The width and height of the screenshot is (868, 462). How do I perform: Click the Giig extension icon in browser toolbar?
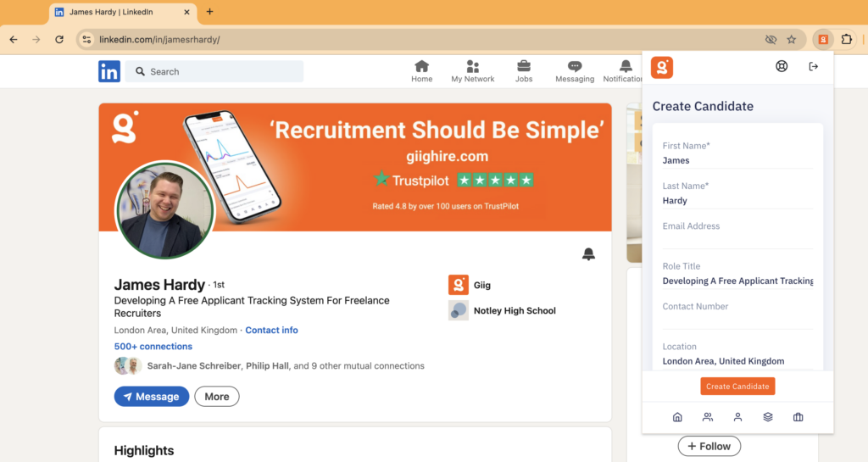point(823,39)
